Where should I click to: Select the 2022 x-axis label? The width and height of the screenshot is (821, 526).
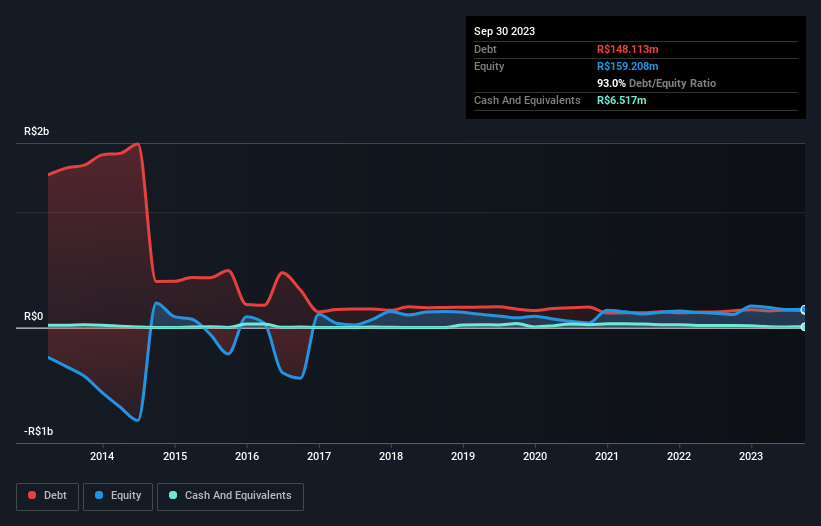point(679,456)
